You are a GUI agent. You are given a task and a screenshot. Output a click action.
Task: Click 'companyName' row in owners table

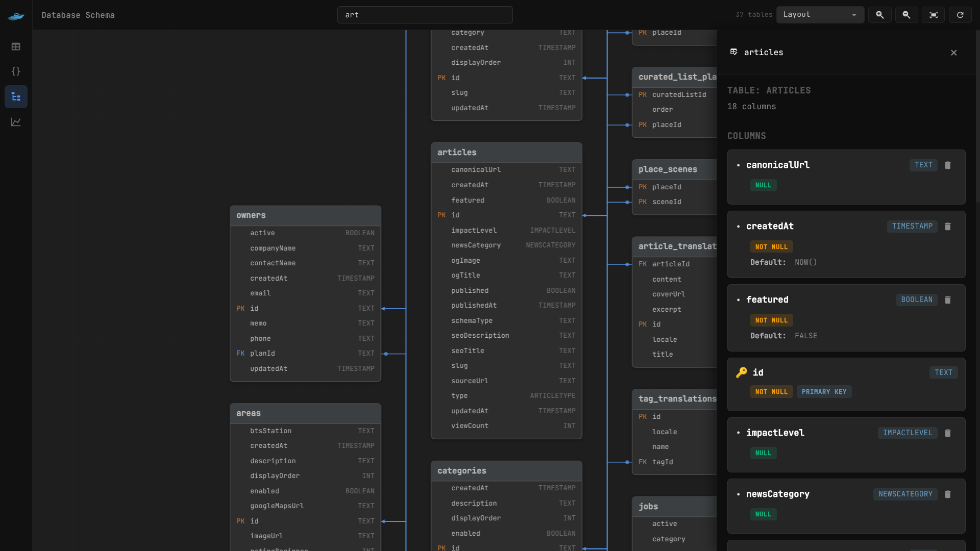click(x=305, y=248)
